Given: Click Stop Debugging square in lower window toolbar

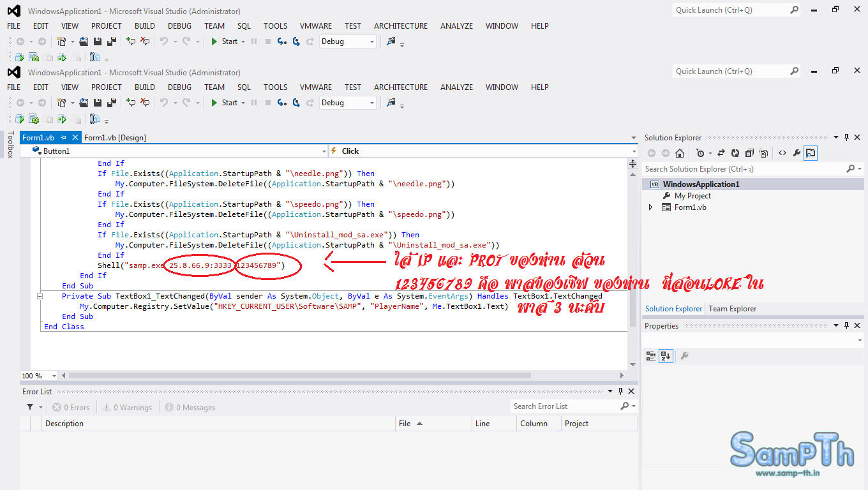Looking at the screenshot, I should (268, 103).
